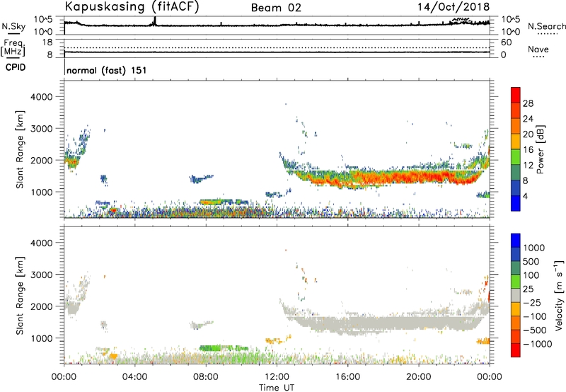Click the '18' frequency axis tick

pyautogui.click(x=47, y=42)
